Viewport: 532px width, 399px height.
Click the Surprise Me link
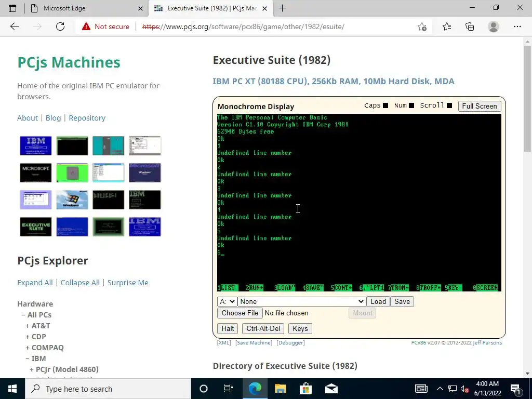click(128, 283)
